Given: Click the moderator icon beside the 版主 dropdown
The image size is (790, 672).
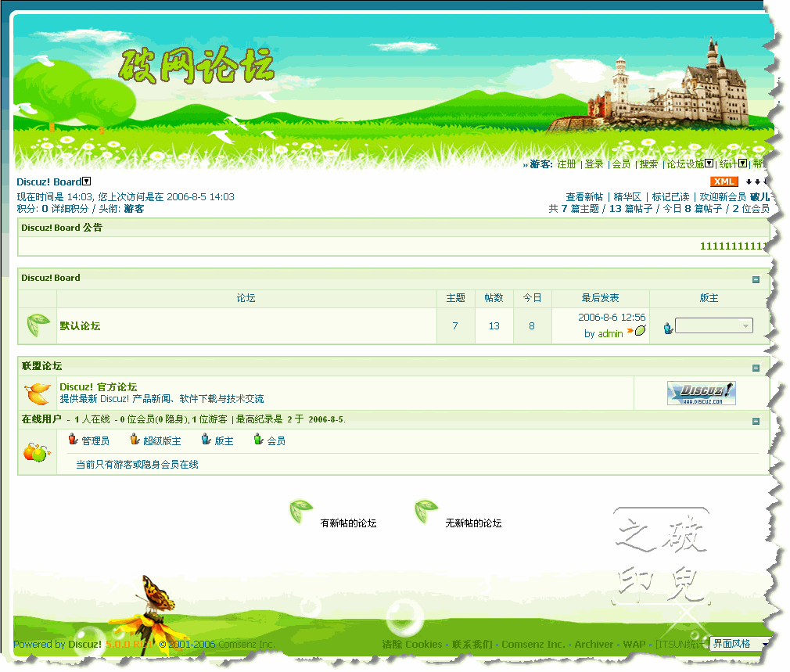Looking at the screenshot, I should pos(668,329).
